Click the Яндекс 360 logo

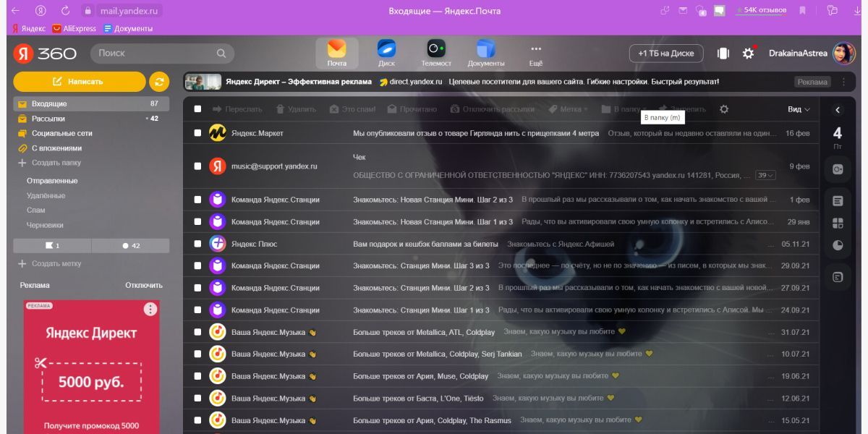(x=46, y=53)
